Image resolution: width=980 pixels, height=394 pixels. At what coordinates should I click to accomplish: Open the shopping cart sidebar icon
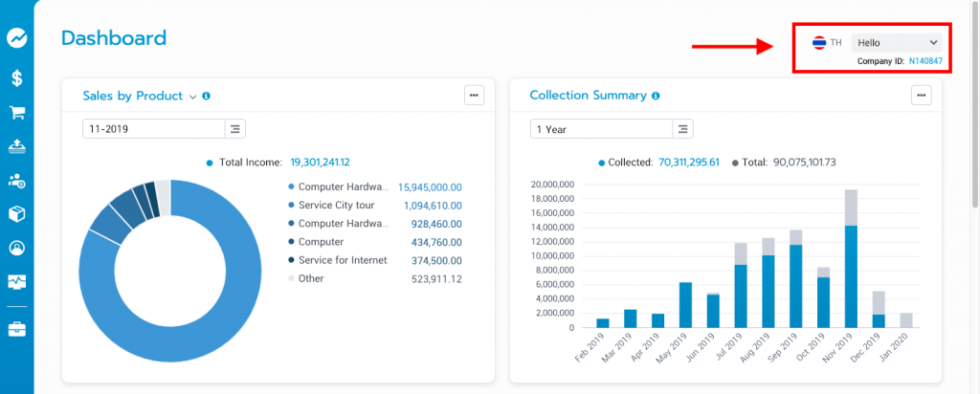pos(16,112)
